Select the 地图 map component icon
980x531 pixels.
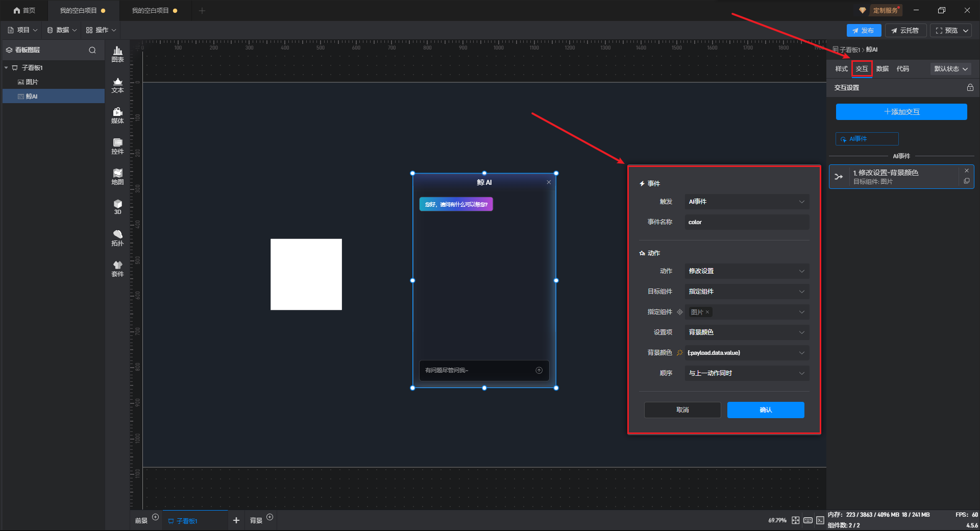click(117, 177)
